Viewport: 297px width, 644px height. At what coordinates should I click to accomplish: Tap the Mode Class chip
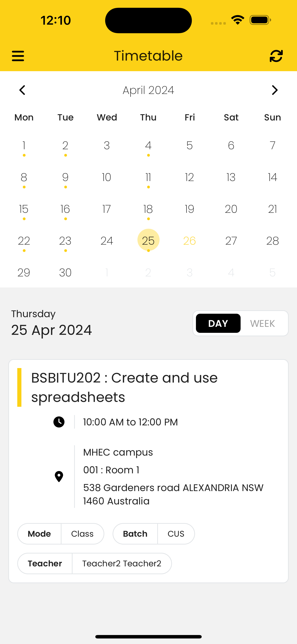click(61, 534)
